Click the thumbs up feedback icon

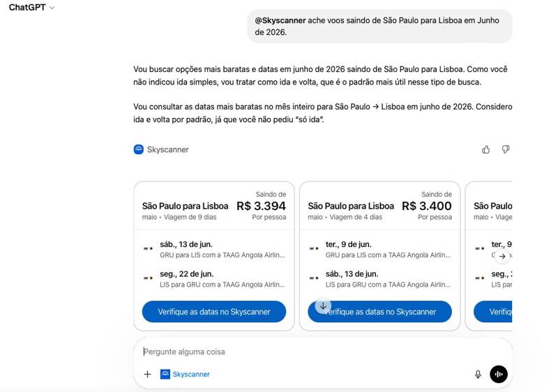click(486, 149)
